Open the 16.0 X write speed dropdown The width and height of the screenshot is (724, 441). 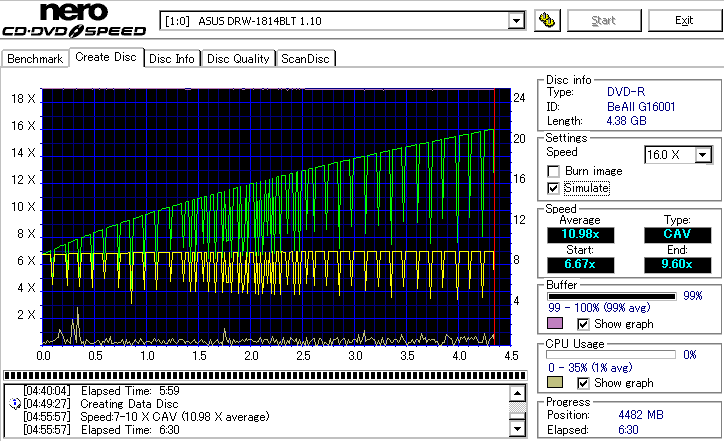point(703,155)
